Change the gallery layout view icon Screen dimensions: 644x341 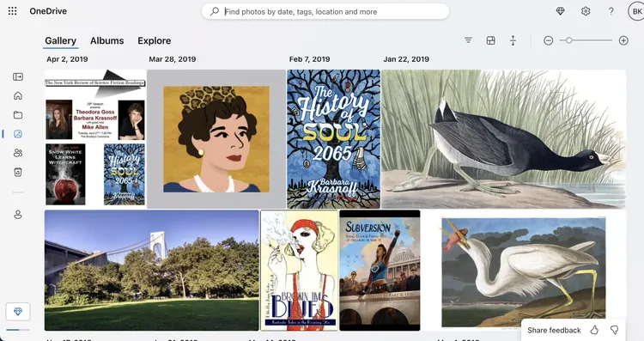click(x=490, y=40)
